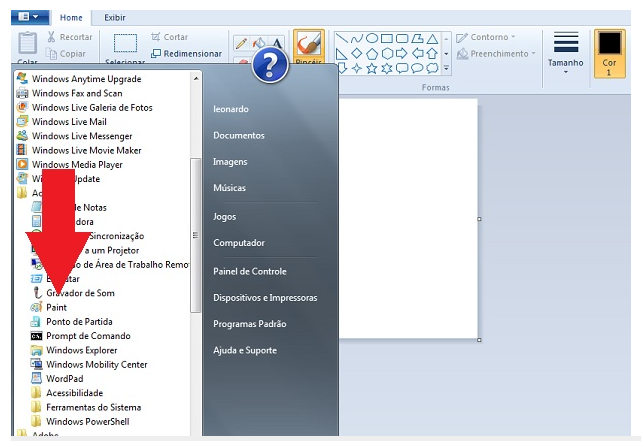Open the Preenchimento fill dropdown
Screen dimensions: 641x441
click(x=496, y=54)
